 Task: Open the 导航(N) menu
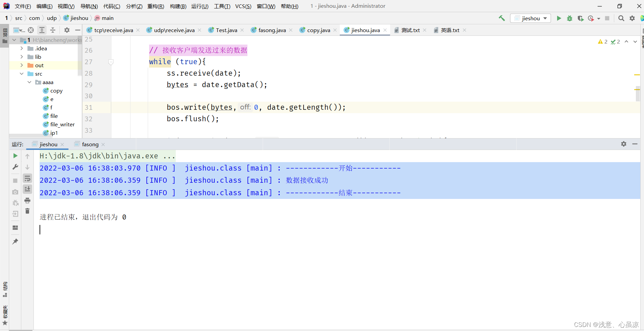[x=89, y=6]
